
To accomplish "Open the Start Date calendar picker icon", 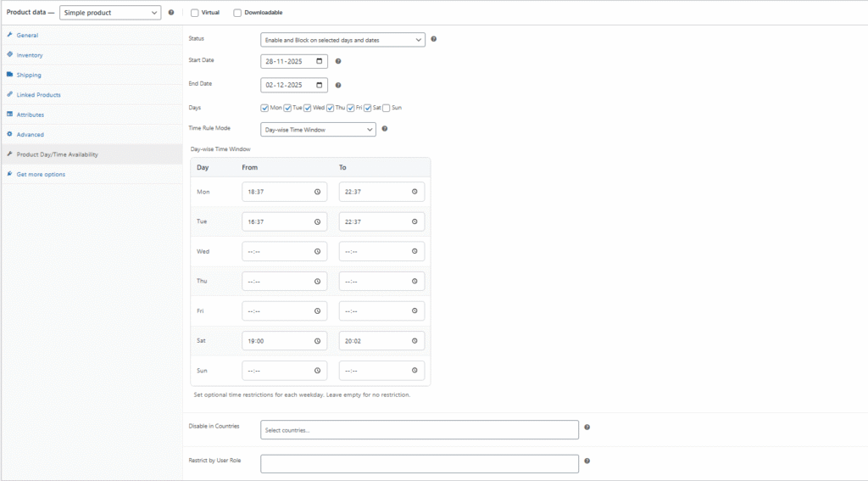I will pyautogui.click(x=320, y=61).
